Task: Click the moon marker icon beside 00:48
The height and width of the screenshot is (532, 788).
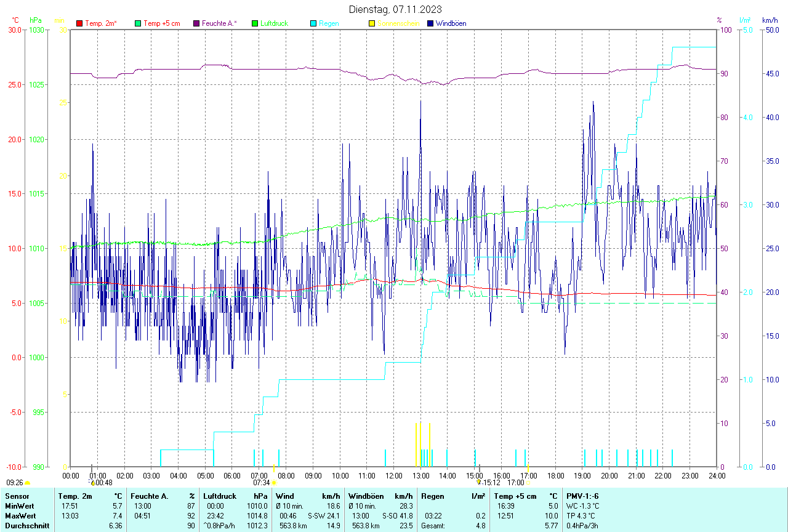Action: pos(92,483)
